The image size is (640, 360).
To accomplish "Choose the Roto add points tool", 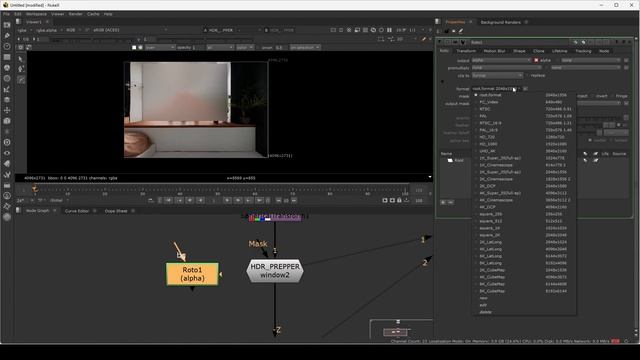I will [x=21, y=69].
